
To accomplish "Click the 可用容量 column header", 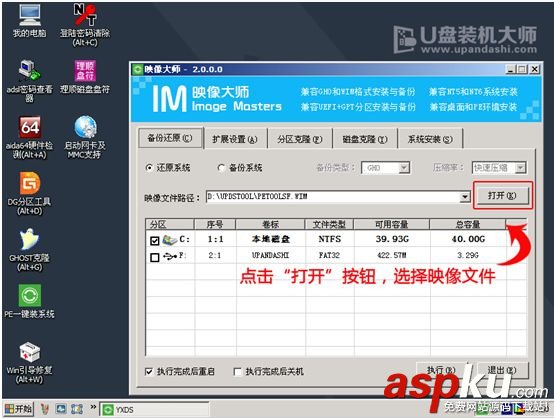I will (391, 224).
